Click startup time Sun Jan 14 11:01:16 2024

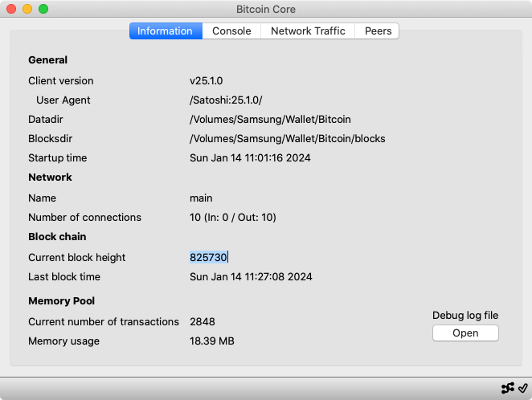250,158
